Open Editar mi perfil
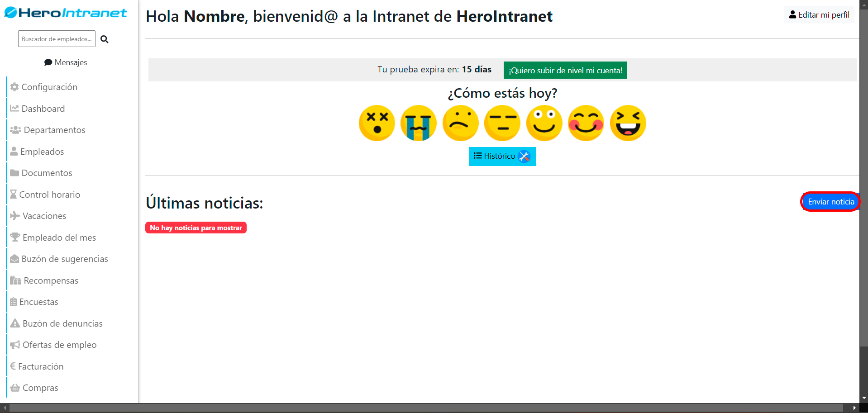This screenshot has width=868, height=413. 819,15
